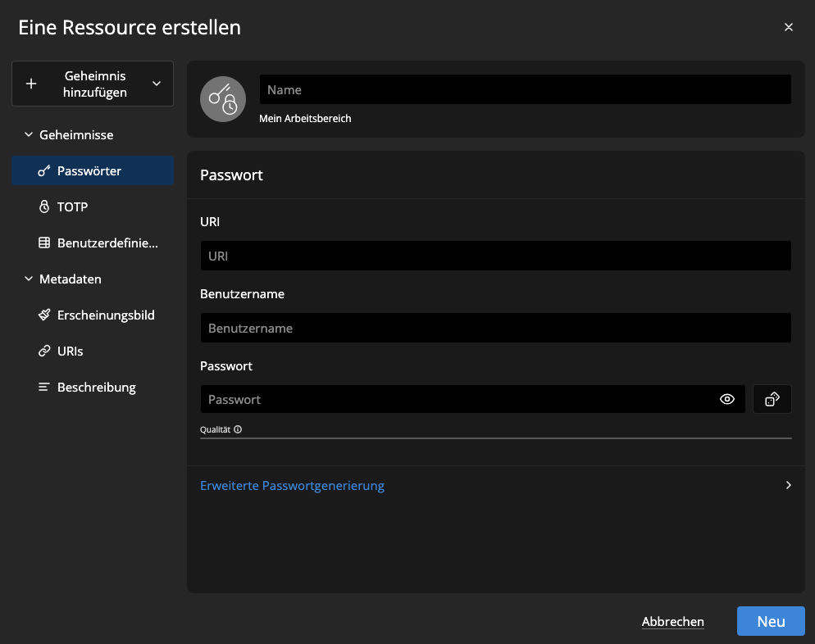Open the URIs metadata section

(93, 351)
